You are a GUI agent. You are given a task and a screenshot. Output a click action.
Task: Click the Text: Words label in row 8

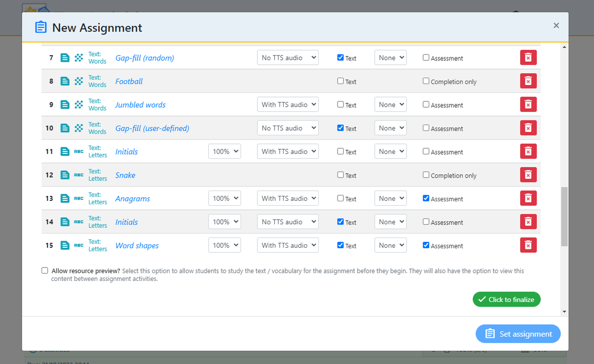(98, 81)
